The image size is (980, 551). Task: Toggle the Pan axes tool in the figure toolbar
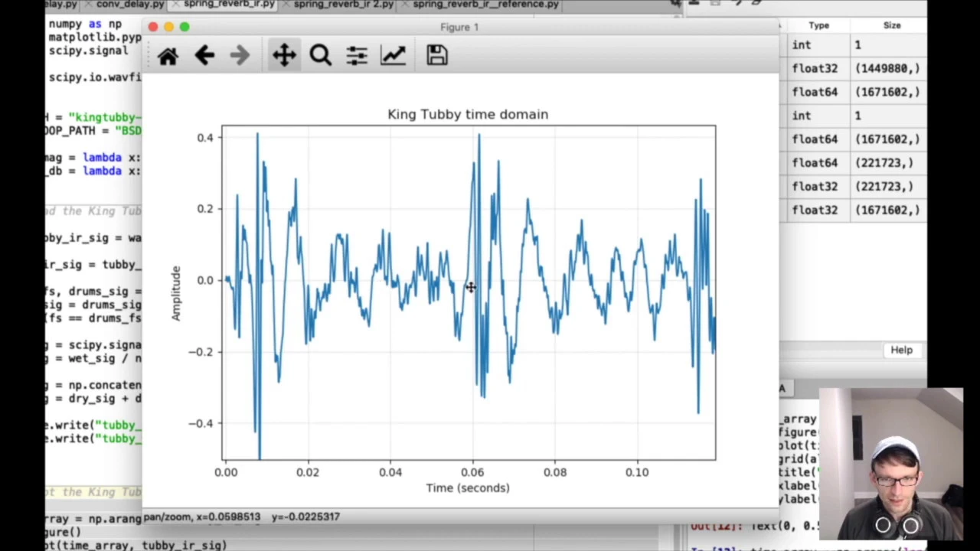click(284, 55)
